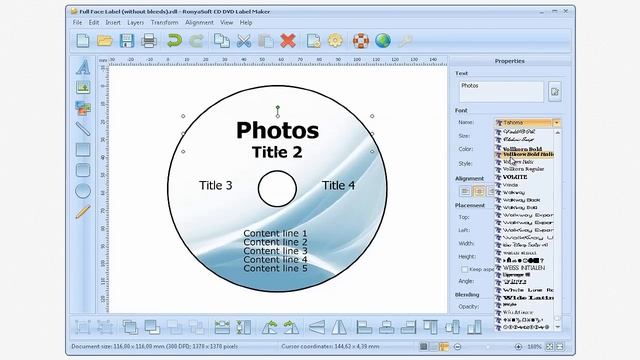Redo the last undone action
The image size is (640, 360).
coord(196,41)
